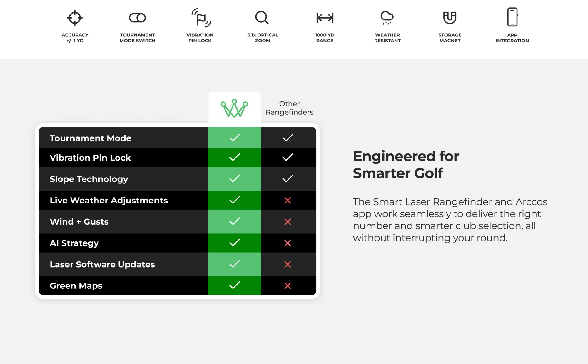
Task: Click the green checkmark for Tournament Mode
Action: (x=235, y=138)
